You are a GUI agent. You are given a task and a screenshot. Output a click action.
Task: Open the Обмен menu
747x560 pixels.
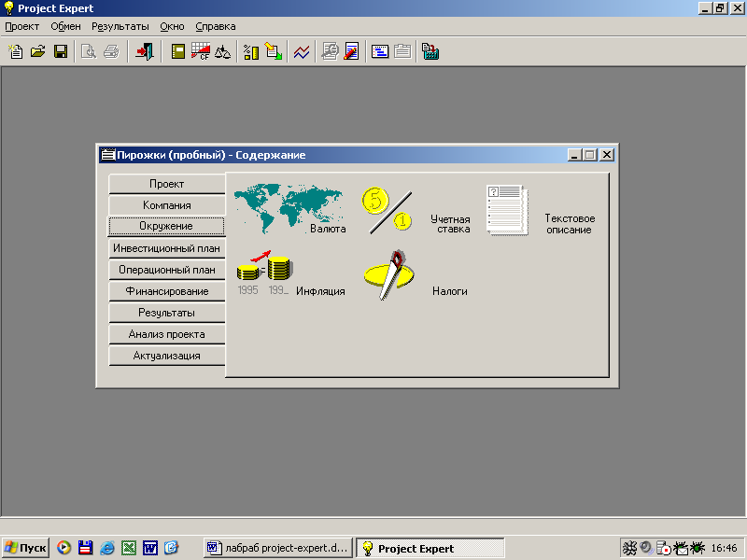point(65,27)
